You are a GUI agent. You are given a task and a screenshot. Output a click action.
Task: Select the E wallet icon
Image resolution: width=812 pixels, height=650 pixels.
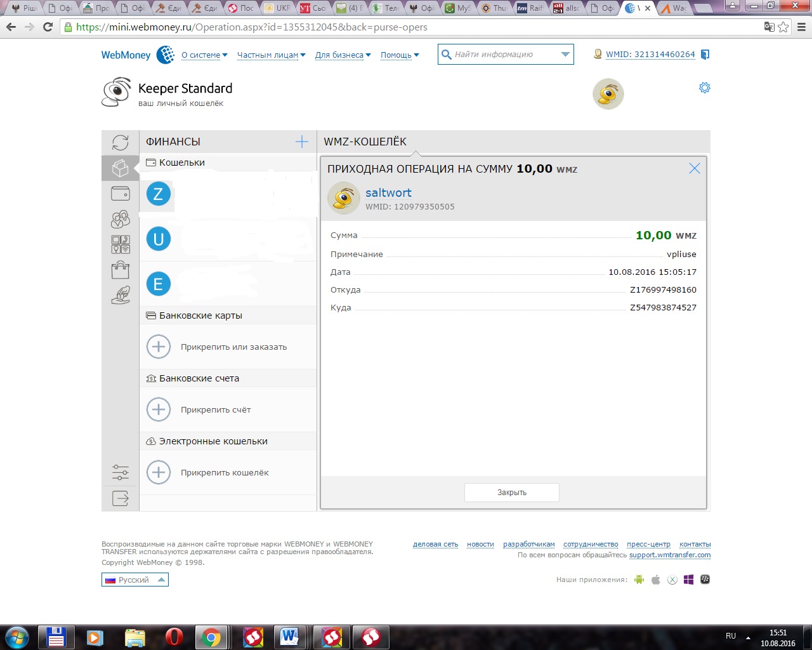pyautogui.click(x=159, y=284)
